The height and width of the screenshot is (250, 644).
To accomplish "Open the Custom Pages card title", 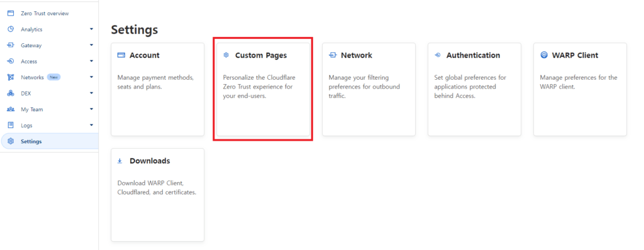I will [x=261, y=55].
